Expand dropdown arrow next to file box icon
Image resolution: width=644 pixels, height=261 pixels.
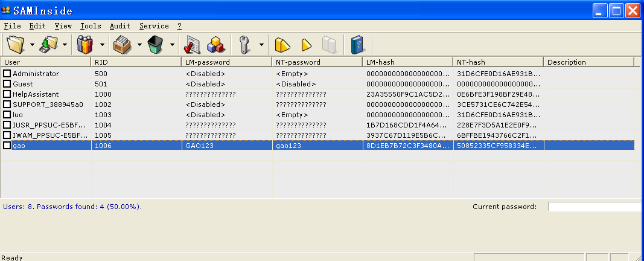[x=139, y=44]
